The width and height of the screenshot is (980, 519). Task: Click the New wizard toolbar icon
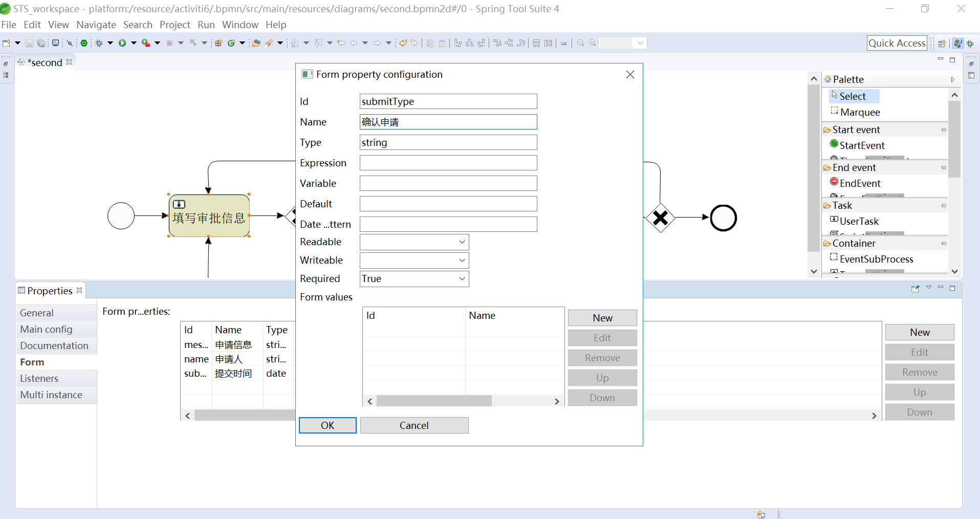point(6,44)
